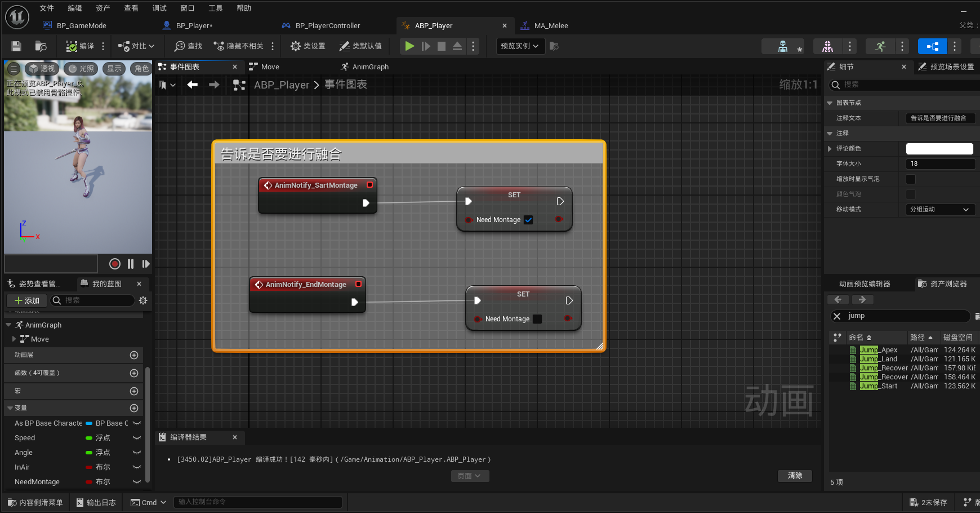
Task: Toggle the 缩放时显示气泡 checkbox
Action: pos(911,179)
